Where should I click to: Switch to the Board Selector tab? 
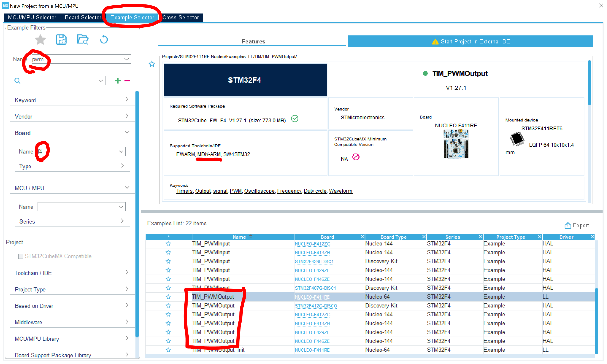[83, 18]
